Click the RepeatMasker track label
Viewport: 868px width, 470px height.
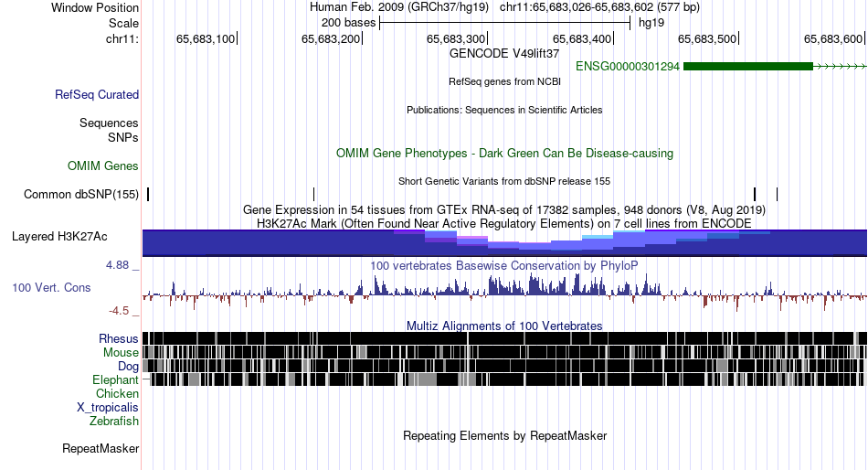click(101, 448)
